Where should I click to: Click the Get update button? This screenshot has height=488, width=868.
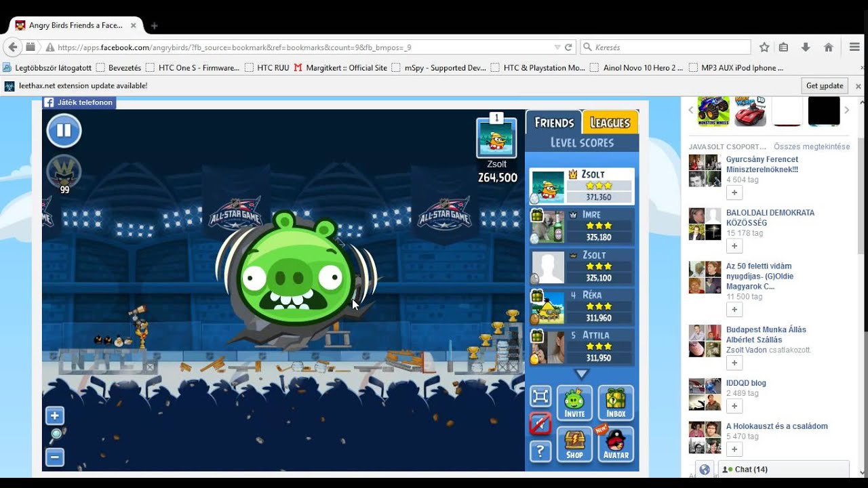(x=825, y=85)
